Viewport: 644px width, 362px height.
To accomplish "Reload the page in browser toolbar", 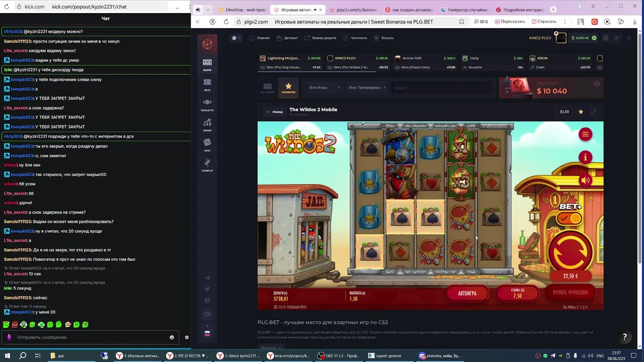I will tap(226, 22).
